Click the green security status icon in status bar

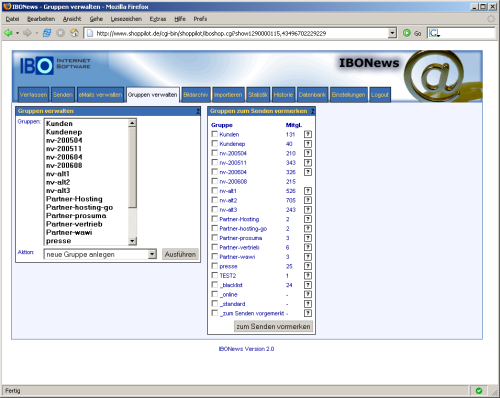pos(479,391)
